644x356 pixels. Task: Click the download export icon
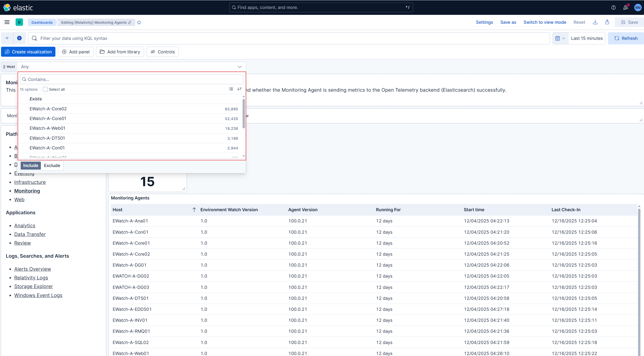click(595, 22)
